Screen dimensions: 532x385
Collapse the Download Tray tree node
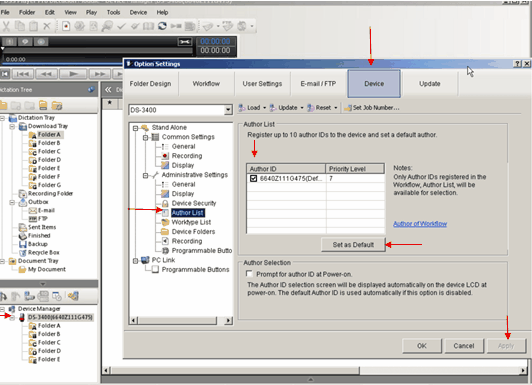click(12, 127)
